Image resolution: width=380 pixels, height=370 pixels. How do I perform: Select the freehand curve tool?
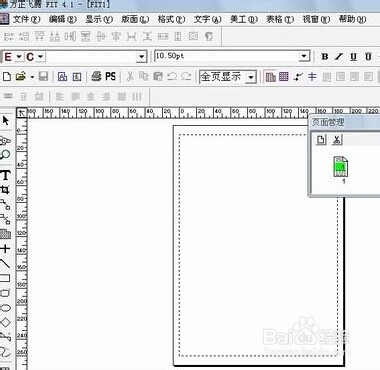pyautogui.click(x=5, y=351)
